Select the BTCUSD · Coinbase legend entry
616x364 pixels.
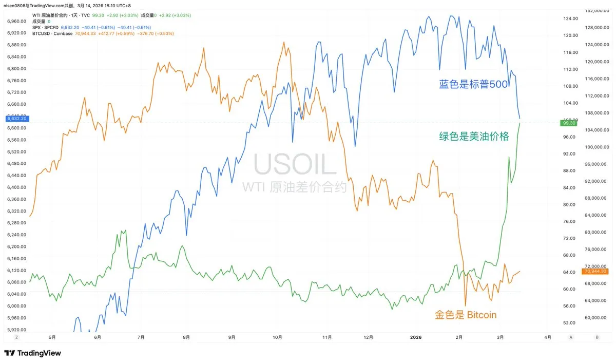pyautogui.click(x=52, y=33)
